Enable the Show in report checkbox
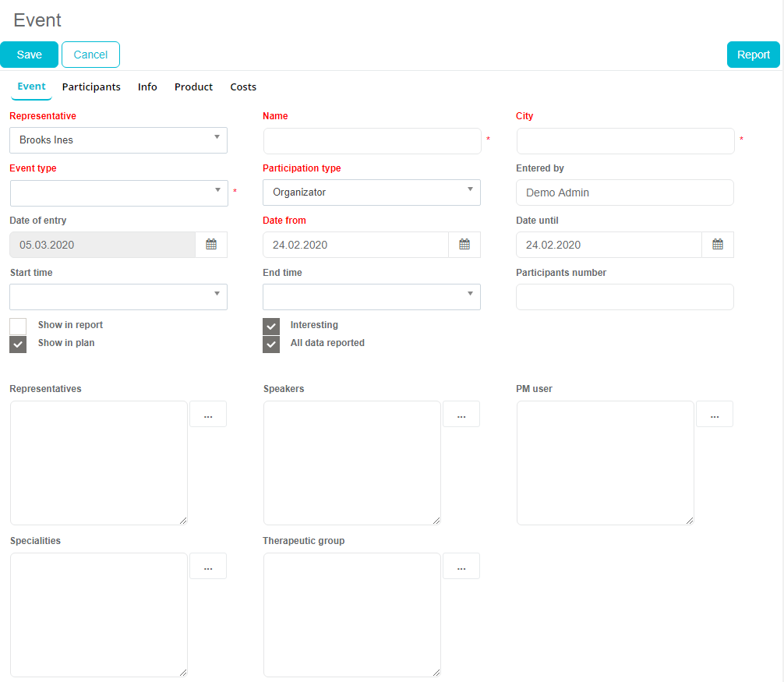The image size is (784, 682). tap(18, 326)
